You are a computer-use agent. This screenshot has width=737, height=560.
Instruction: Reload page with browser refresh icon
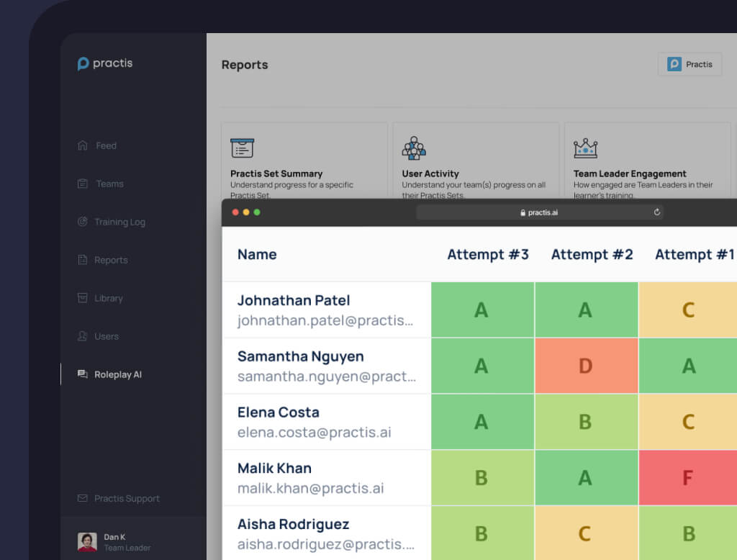(656, 212)
